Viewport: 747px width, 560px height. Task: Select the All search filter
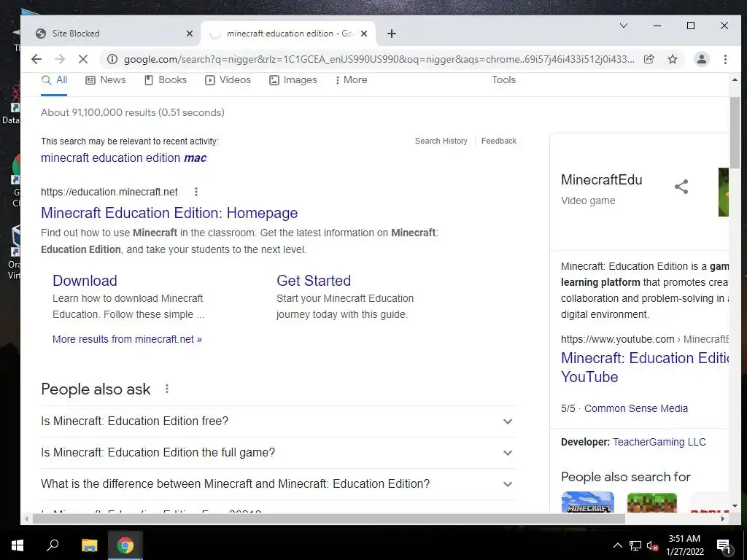click(x=54, y=80)
